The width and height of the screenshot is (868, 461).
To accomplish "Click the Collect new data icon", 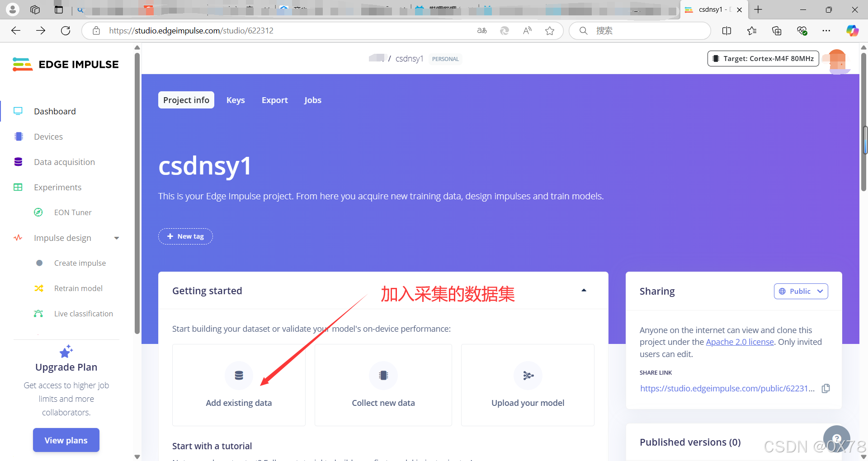I will pos(383,375).
